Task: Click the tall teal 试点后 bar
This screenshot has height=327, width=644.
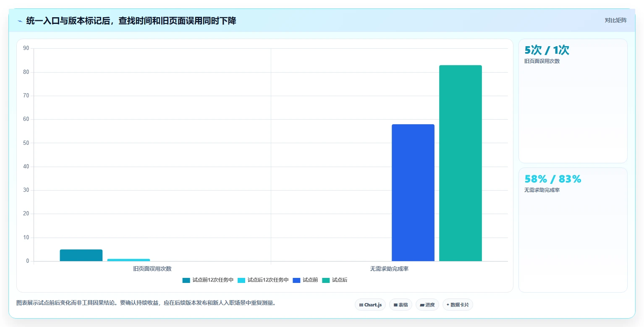Action: [x=461, y=163]
